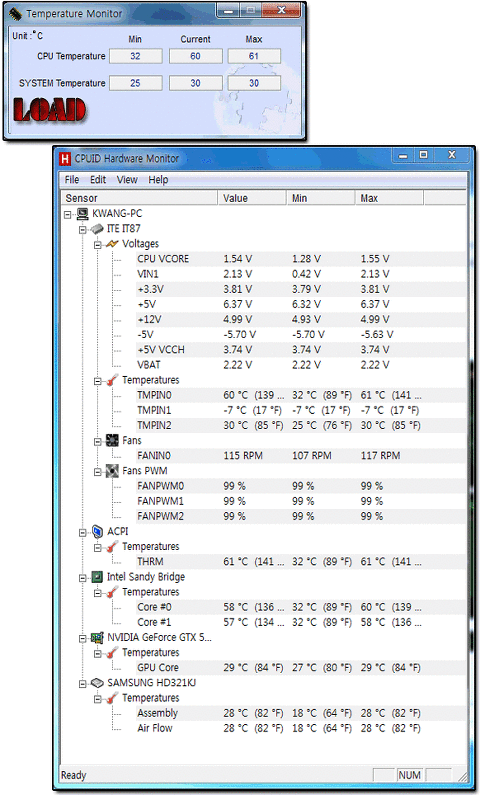
Task: Collapse the Voltages tree branch
Action: pos(97,245)
